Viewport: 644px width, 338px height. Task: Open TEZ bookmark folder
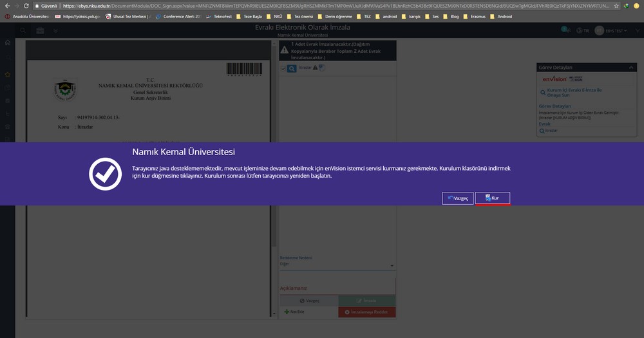click(x=363, y=17)
